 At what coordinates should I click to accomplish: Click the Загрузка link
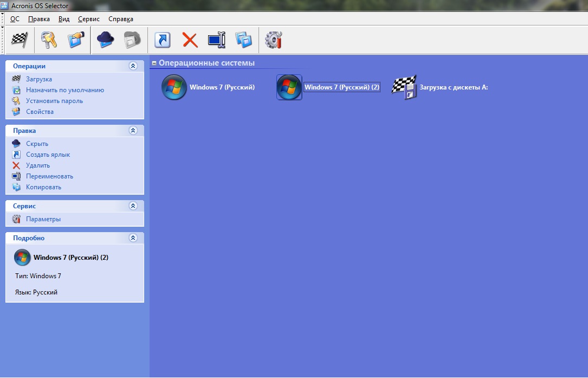(x=39, y=79)
